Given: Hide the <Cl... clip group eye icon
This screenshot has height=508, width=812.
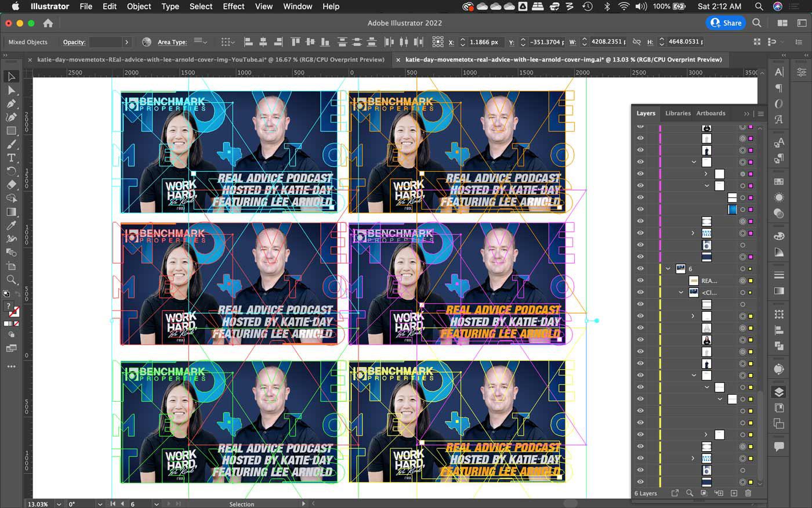Looking at the screenshot, I should point(640,293).
